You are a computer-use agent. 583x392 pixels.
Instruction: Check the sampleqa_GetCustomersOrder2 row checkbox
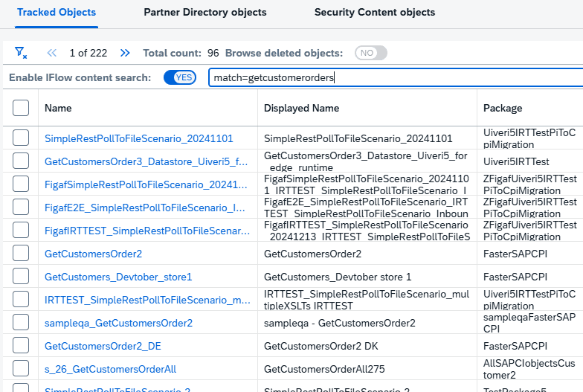pyautogui.click(x=21, y=322)
